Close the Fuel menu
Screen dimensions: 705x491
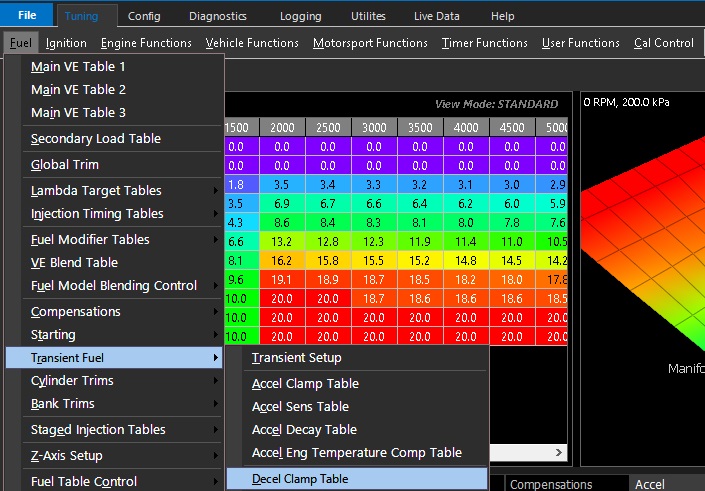point(21,43)
